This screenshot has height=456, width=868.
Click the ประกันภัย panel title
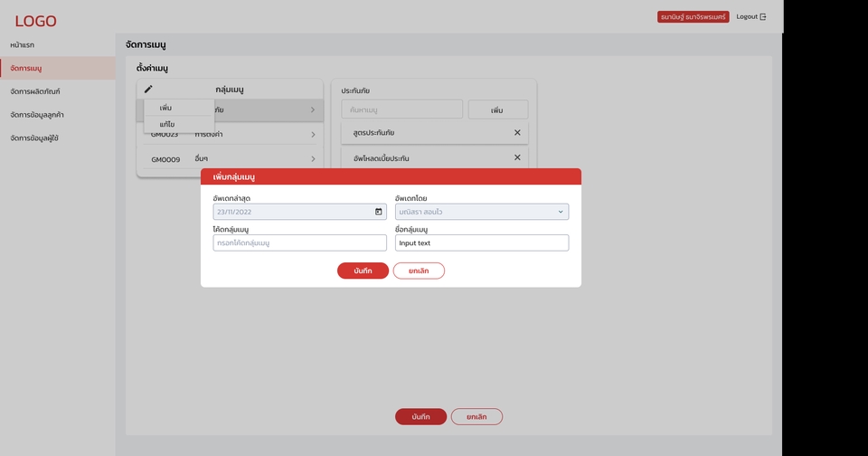coord(355,90)
